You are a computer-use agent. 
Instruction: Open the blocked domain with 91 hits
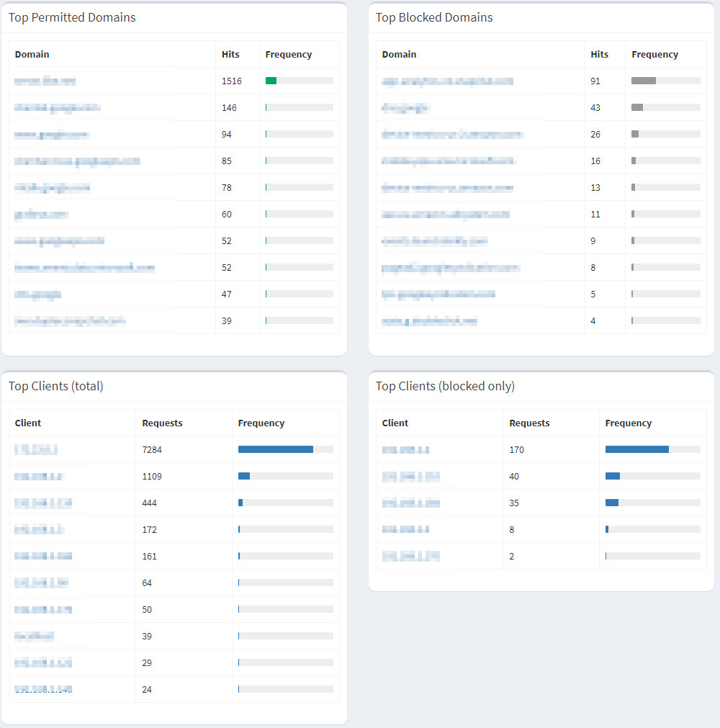pos(447,81)
